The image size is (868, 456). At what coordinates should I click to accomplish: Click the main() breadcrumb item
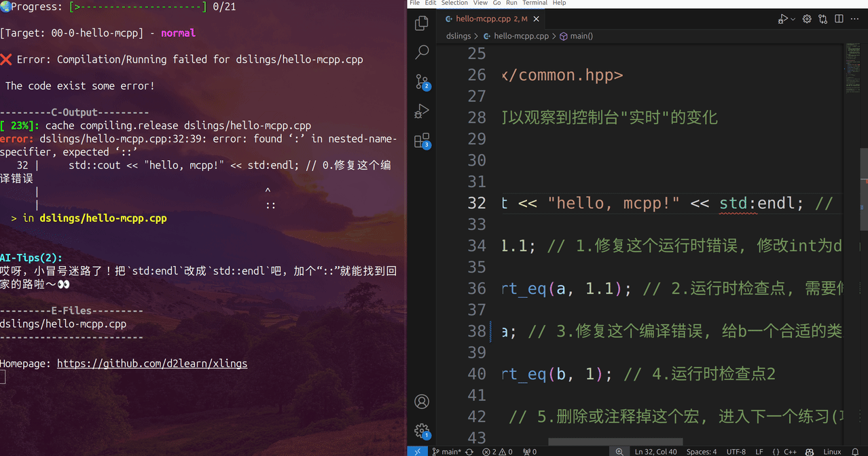coord(580,36)
